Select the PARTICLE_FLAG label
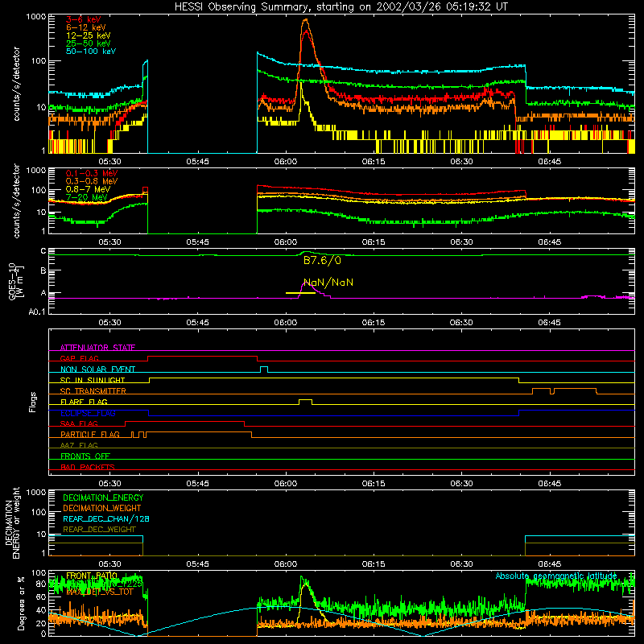This screenshot has width=644, height=644. 90,434
